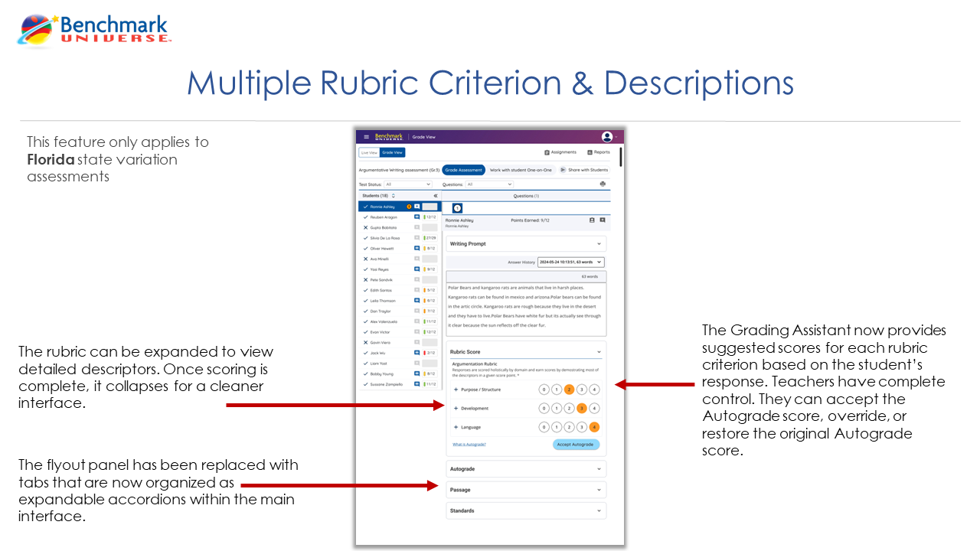Screen dimensions: 980x551
Task: Click the Reports link text
Action: coord(601,152)
